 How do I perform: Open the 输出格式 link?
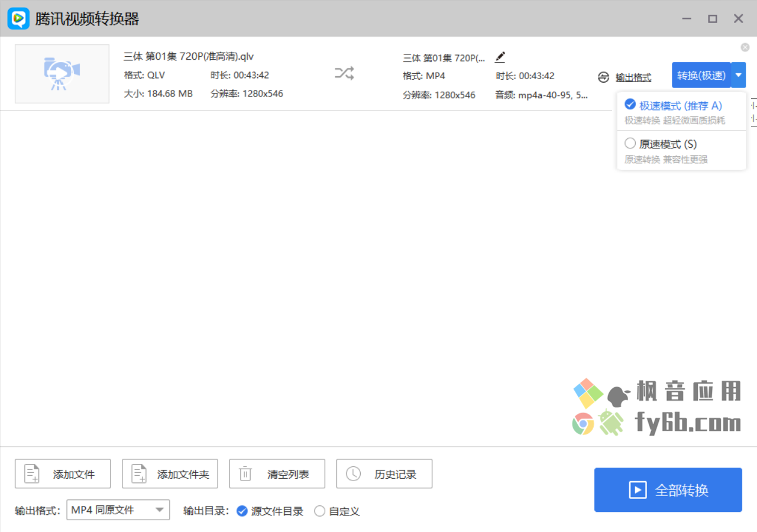pyautogui.click(x=633, y=77)
